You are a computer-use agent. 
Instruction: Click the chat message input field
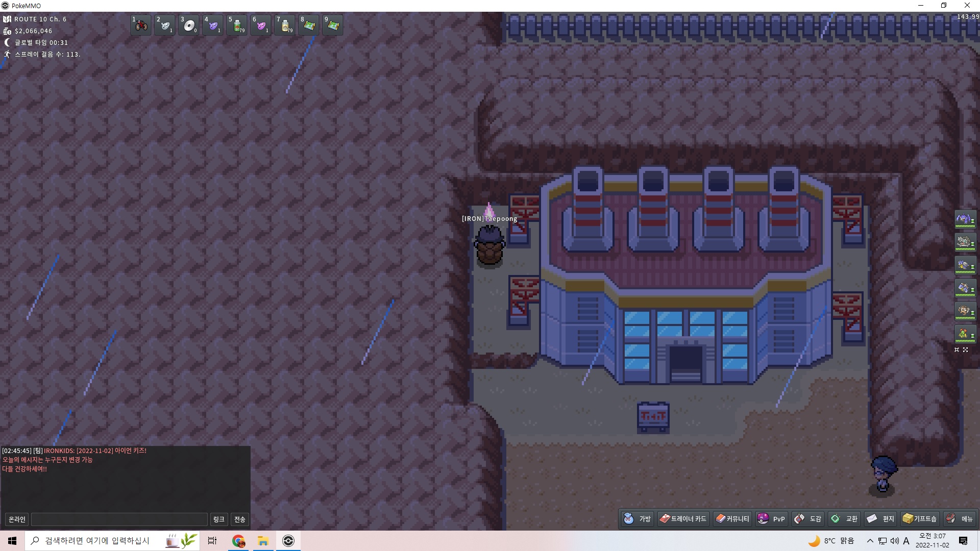(119, 519)
